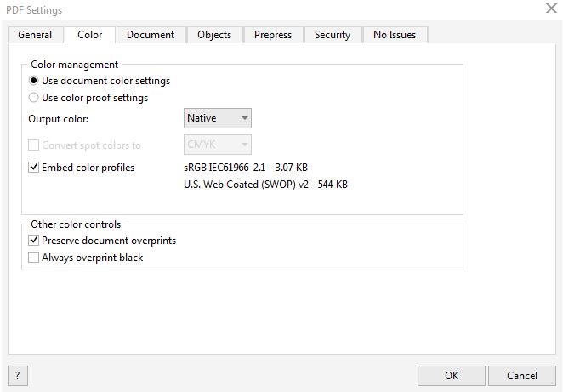Select the Color tab
The width and height of the screenshot is (563, 392).
90,35
